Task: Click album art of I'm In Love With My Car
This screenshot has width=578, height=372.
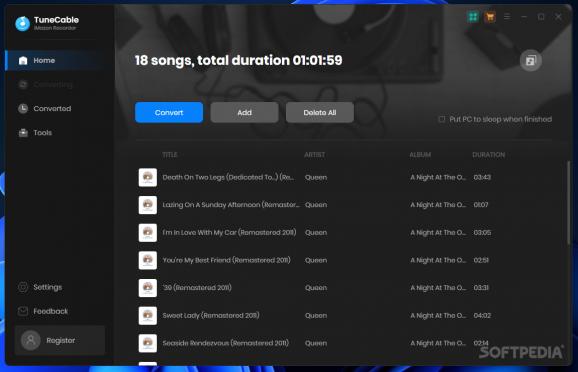Action: [148, 233]
